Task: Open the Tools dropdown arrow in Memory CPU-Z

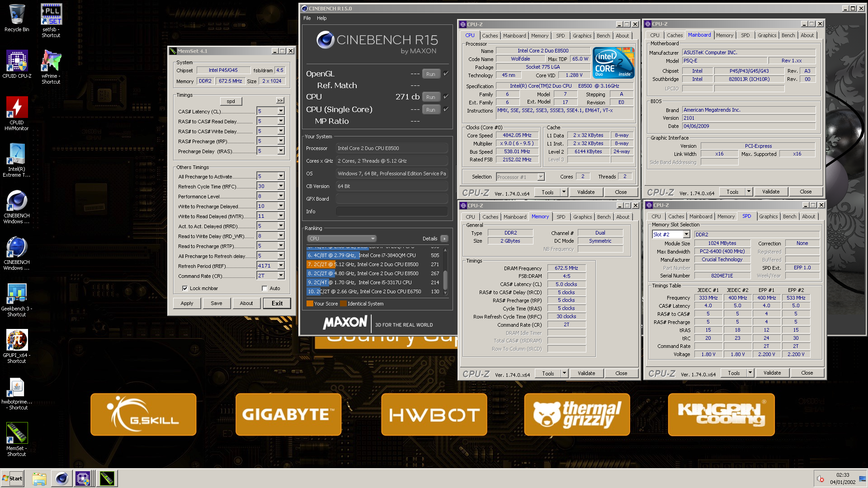Action: [x=564, y=373]
